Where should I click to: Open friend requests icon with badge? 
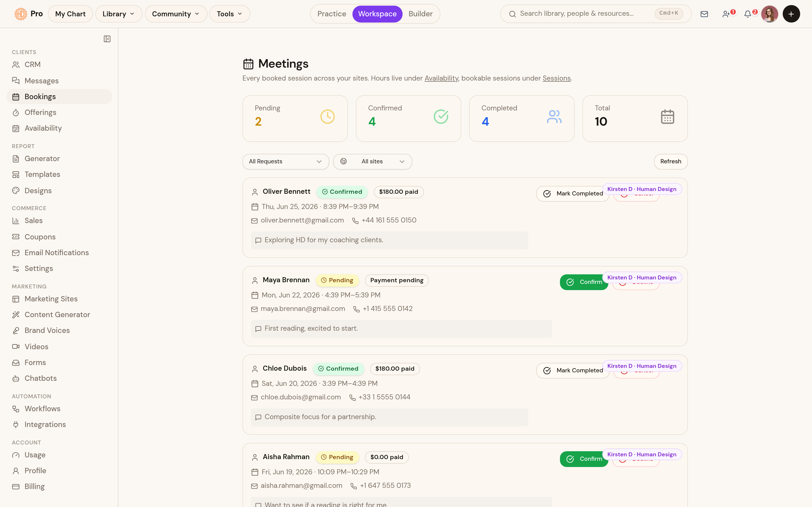coord(727,14)
